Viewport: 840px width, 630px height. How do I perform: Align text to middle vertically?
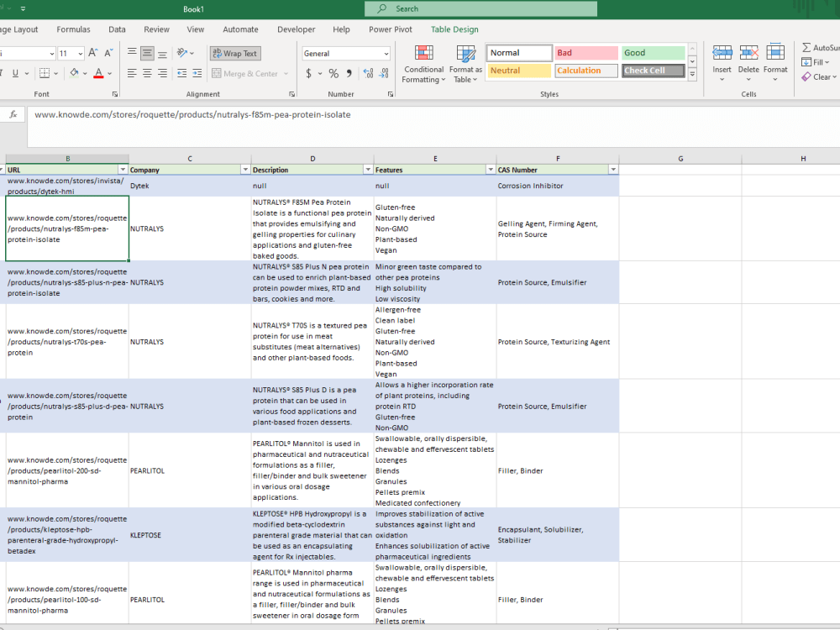coord(147,53)
